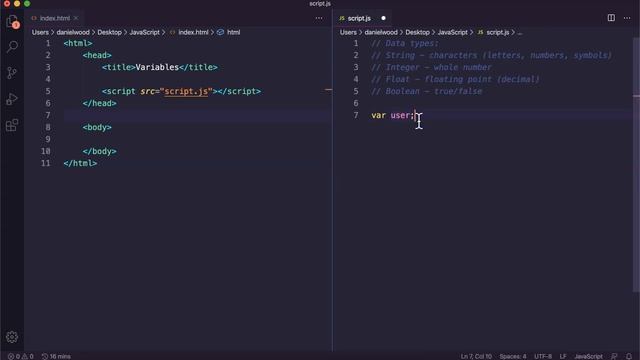The width and height of the screenshot is (640, 360).
Task: Split the script.js editor to the right
Action: 611,18
